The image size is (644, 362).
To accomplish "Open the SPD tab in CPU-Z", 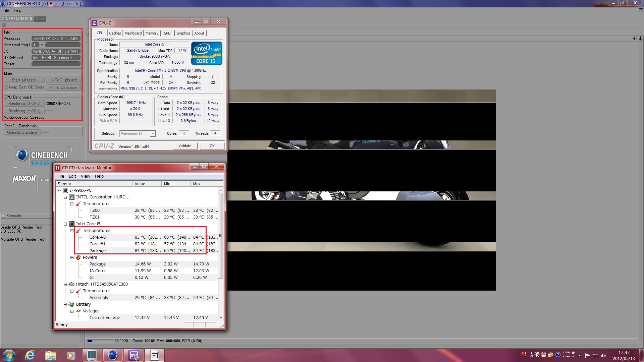I will point(167,33).
